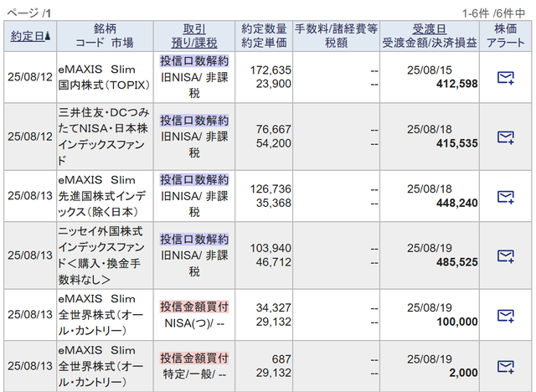The height and width of the screenshot is (392, 536).
Task: Sort by 取引 header link
Action: pos(194,29)
